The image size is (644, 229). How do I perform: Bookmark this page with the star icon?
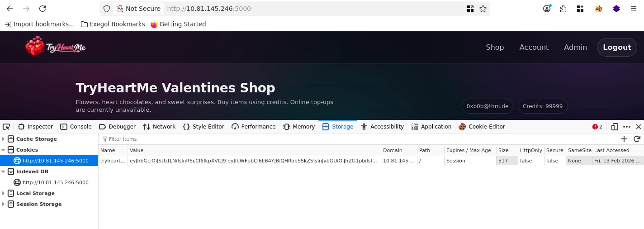483,9
